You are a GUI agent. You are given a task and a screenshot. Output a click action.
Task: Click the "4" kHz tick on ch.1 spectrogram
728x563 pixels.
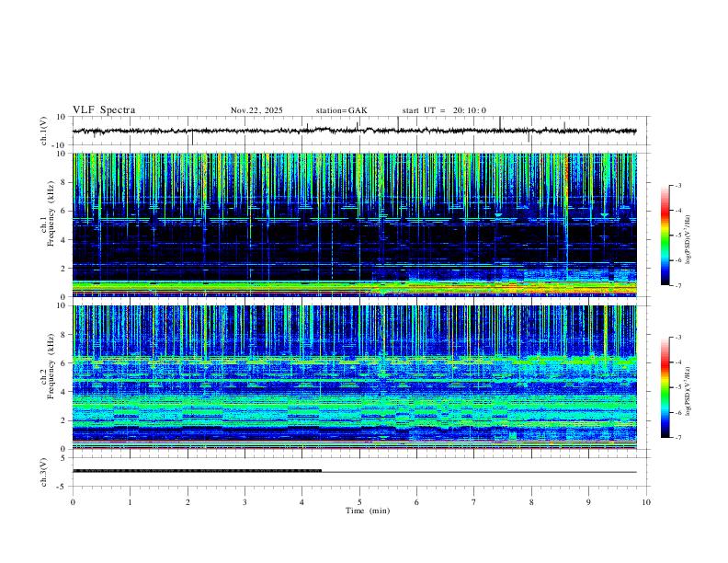[x=63, y=240]
